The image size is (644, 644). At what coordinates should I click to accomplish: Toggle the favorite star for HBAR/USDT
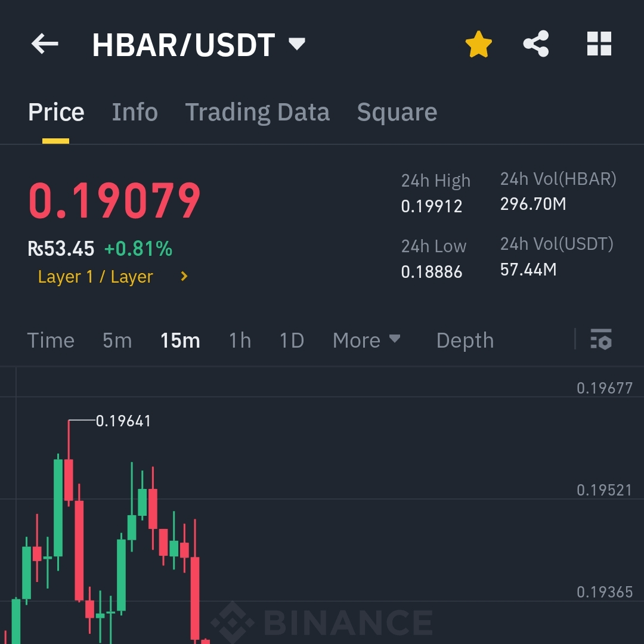tap(478, 44)
